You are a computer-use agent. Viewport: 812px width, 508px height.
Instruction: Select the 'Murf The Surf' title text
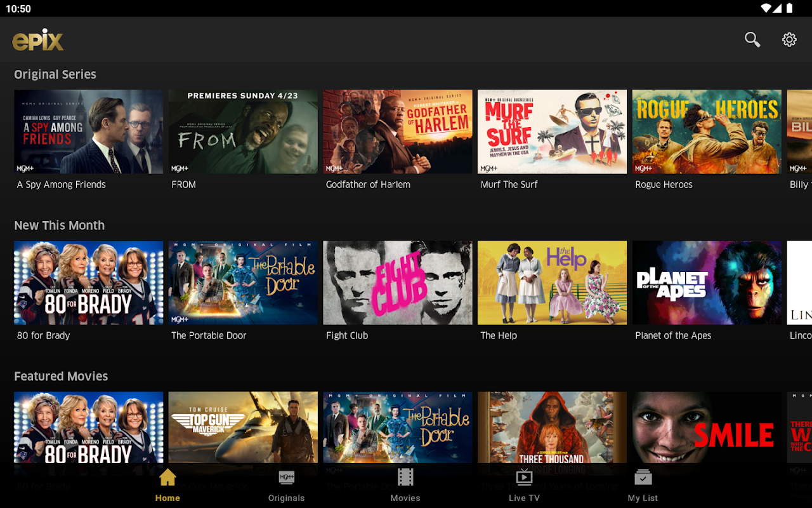tap(509, 185)
